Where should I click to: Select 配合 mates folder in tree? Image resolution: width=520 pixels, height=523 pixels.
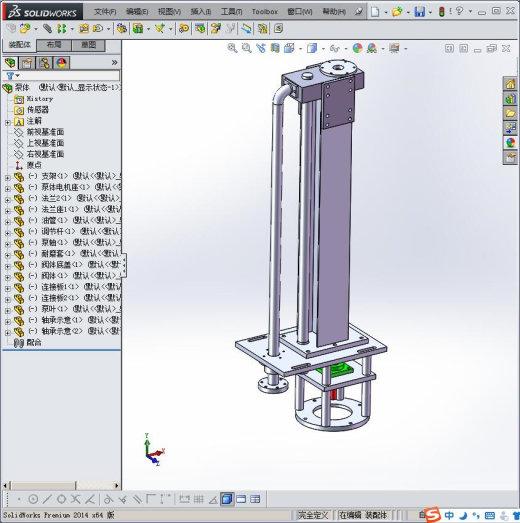34,342
